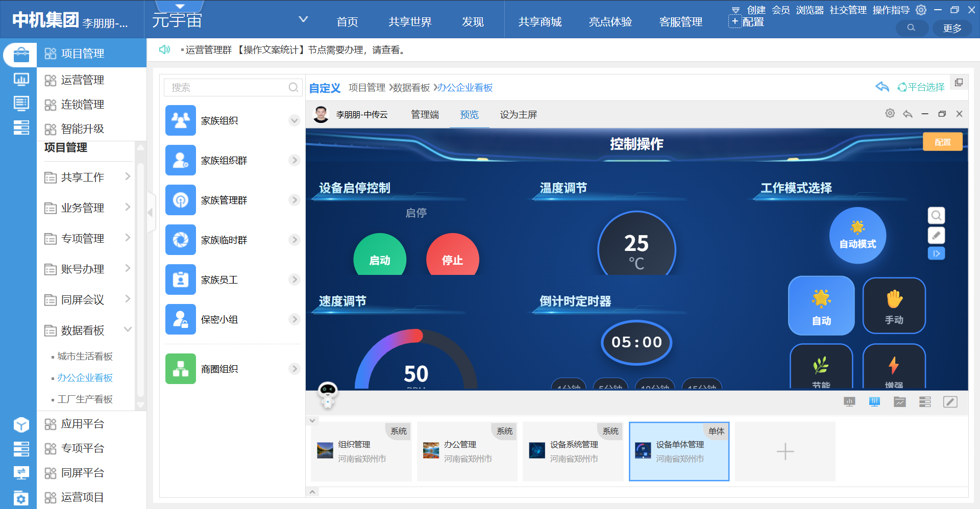The image size is (980, 509).
Task: Select the 自动 work mode
Action: [821, 306]
